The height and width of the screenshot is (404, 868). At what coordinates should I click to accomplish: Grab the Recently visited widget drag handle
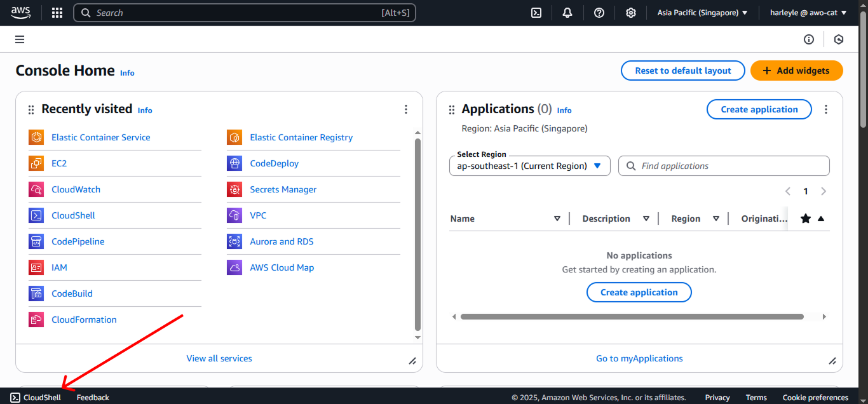click(31, 110)
